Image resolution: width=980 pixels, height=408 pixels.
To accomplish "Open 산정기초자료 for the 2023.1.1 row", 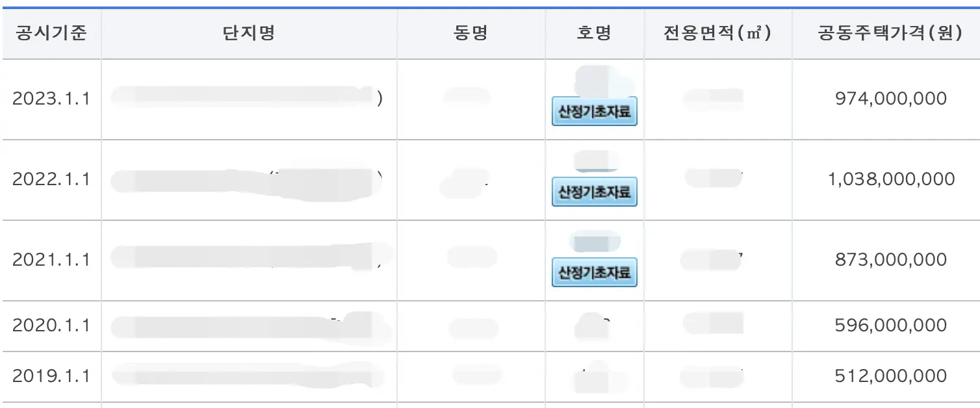I will coord(593,111).
